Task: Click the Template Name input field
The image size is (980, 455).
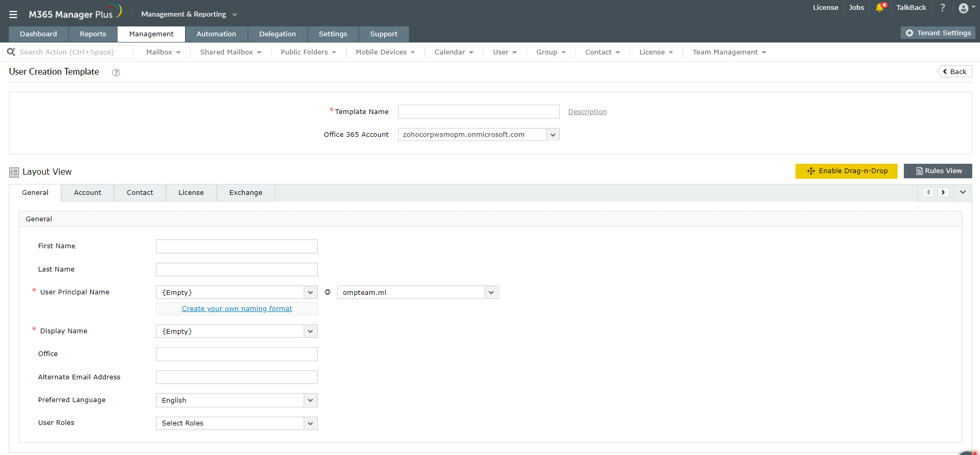Action: pos(478,112)
